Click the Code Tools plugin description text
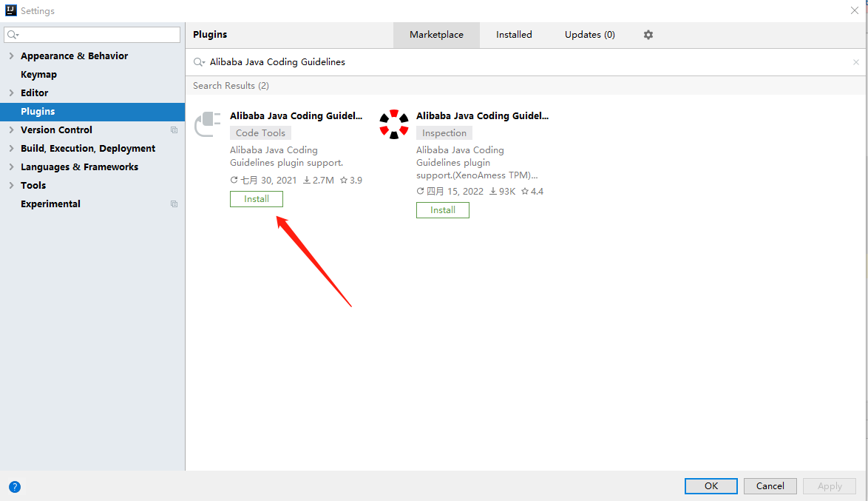Screen dimensions: 868x501 click(x=286, y=156)
